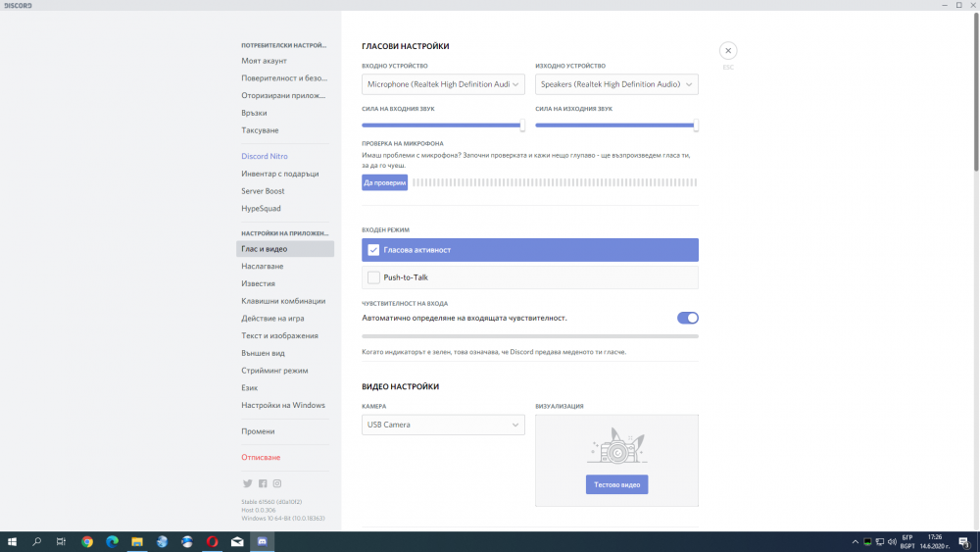Select Глас и видео settings section
The image size is (980, 552).
coord(285,249)
